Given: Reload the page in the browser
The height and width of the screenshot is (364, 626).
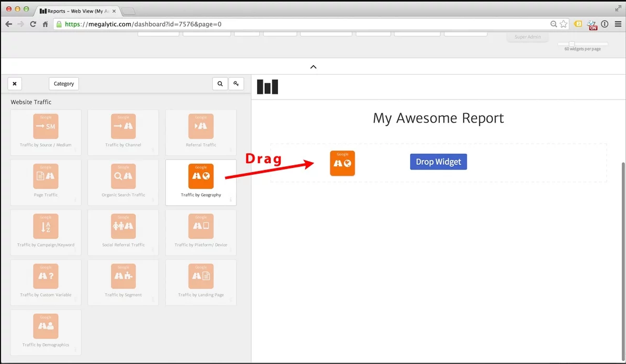Looking at the screenshot, I should pyautogui.click(x=33, y=24).
